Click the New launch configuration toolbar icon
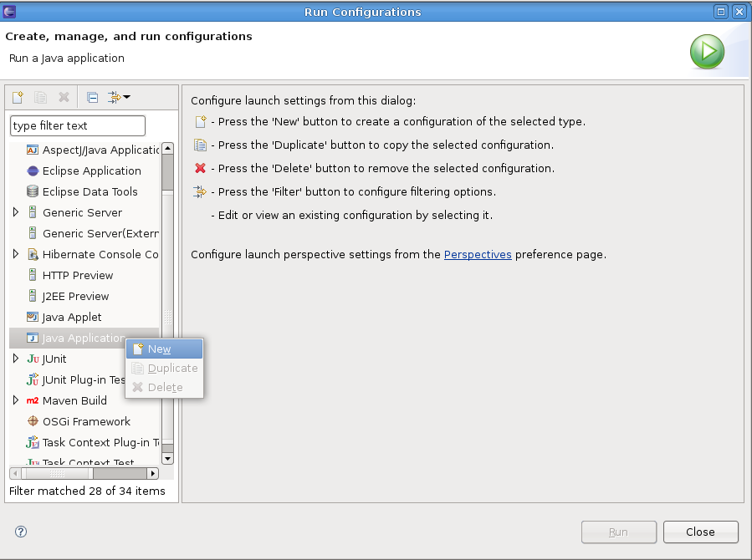Viewport: 752px width, 560px height. point(18,97)
